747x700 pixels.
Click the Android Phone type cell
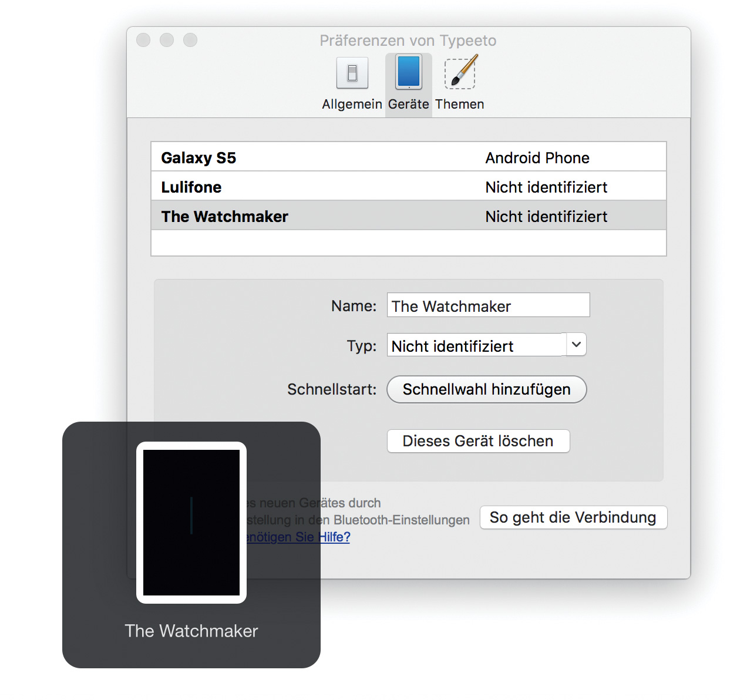pyautogui.click(x=537, y=157)
